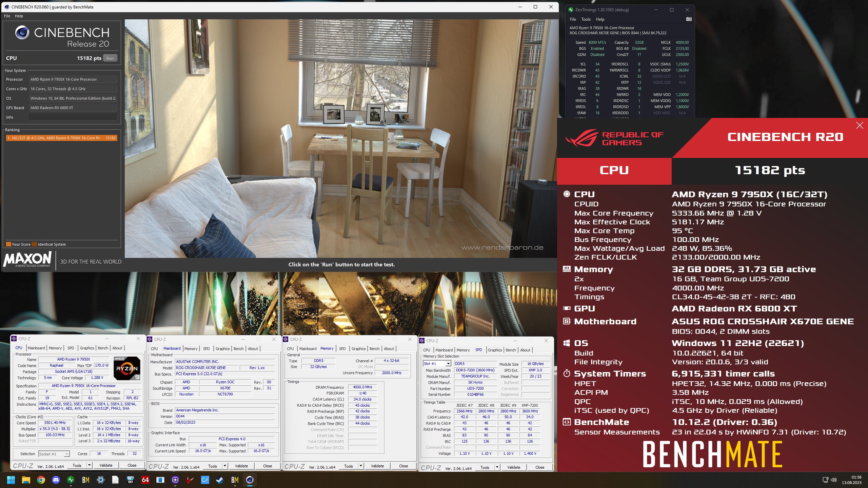Image resolution: width=868 pixels, height=488 pixels.
Task: Switch to ZenTimings via green taskbar icon
Action: coord(71,480)
